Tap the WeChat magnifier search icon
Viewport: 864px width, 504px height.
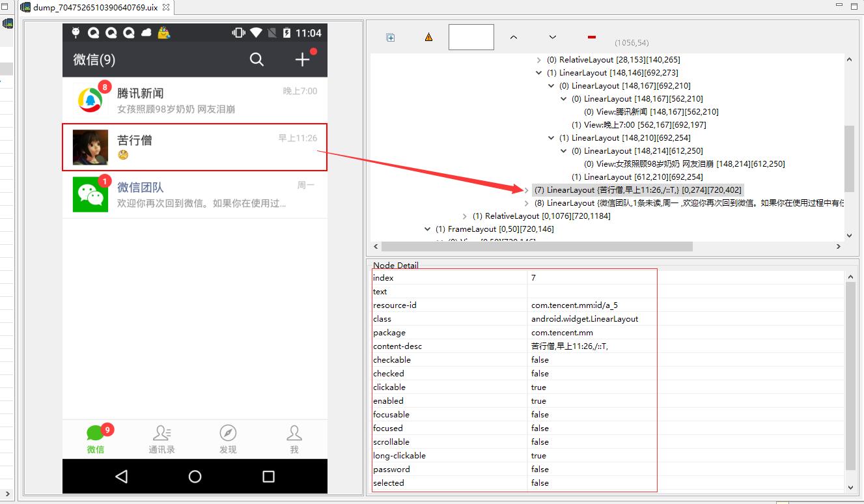257,60
